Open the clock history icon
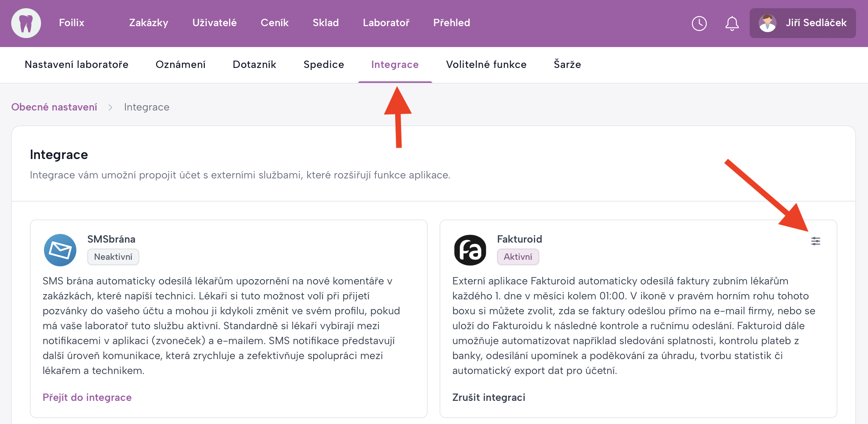Viewport: 868px width, 424px height. 699,23
